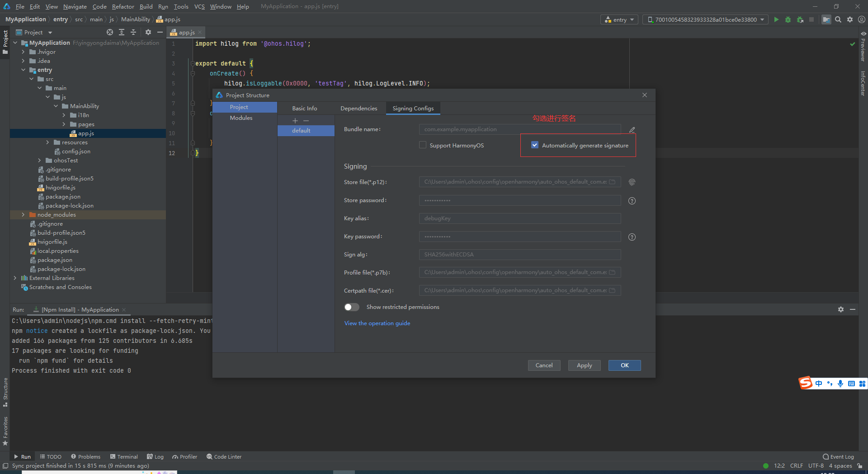Expand all icon in Project panel
Image resolution: width=868 pixels, height=474 pixels.
click(122, 32)
